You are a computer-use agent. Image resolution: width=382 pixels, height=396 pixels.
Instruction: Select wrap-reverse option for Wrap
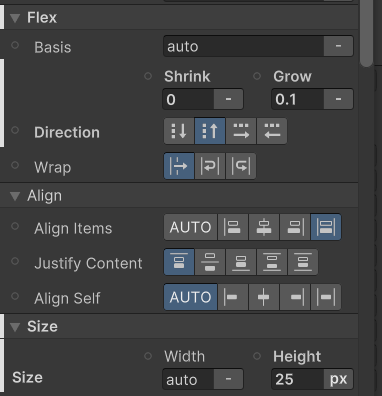tap(241, 166)
